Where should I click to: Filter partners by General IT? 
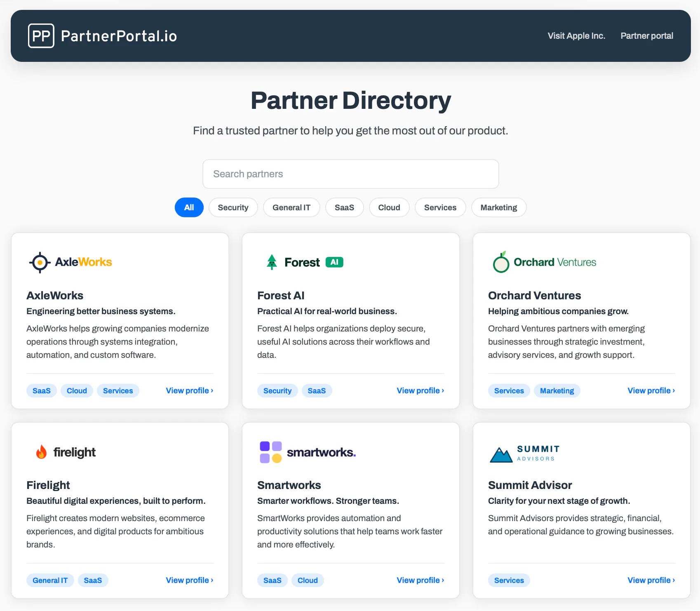(x=291, y=207)
